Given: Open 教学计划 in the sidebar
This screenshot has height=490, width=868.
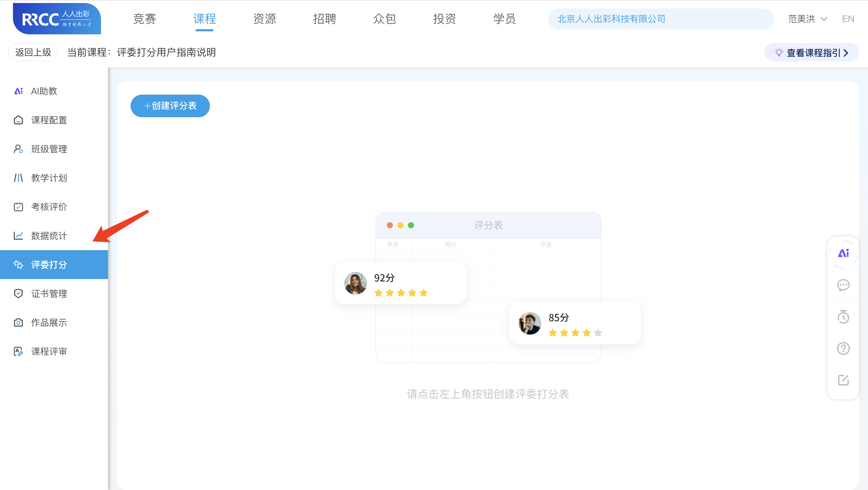Looking at the screenshot, I should (54, 178).
